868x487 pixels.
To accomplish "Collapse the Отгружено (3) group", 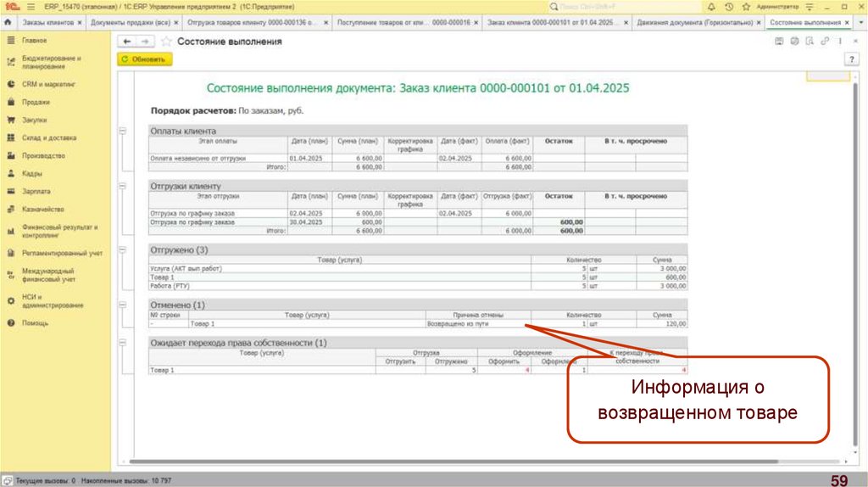I will point(123,250).
